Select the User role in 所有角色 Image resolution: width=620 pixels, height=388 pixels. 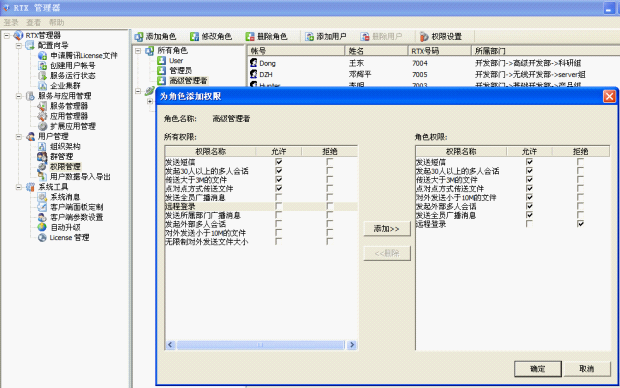(x=176, y=61)
